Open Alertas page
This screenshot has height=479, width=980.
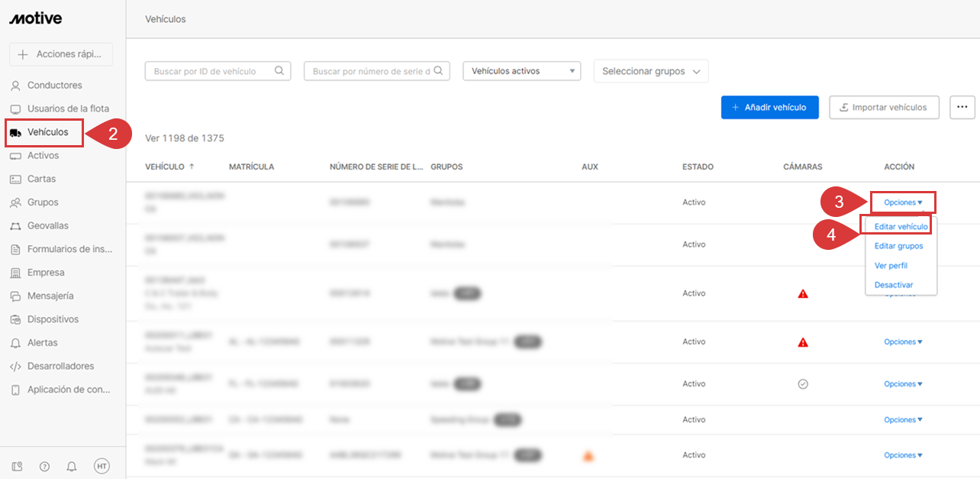click(43, 342)
